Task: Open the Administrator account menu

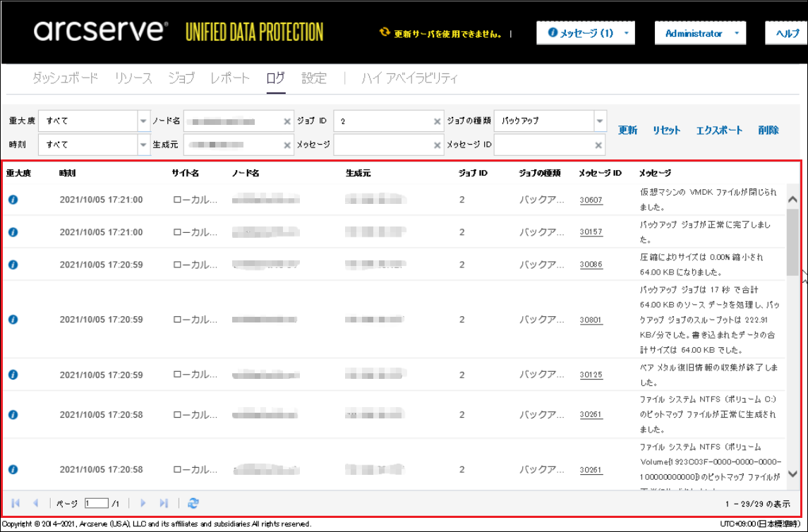Action: (x=700, y=33)
